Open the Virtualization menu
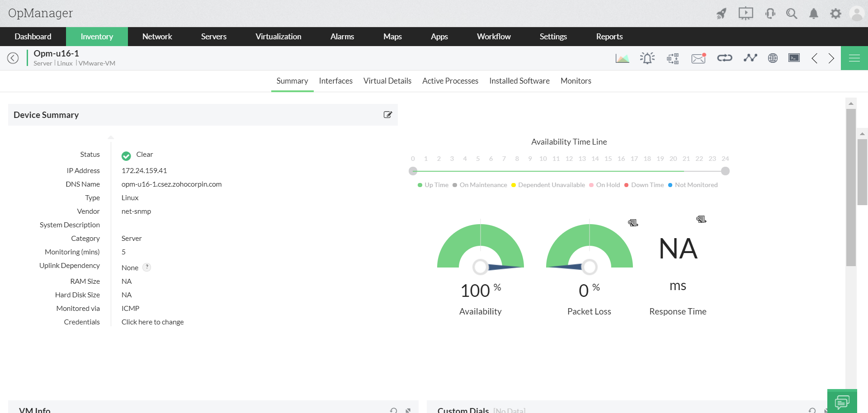Screen dimensions: 868x413 (278, 37)
